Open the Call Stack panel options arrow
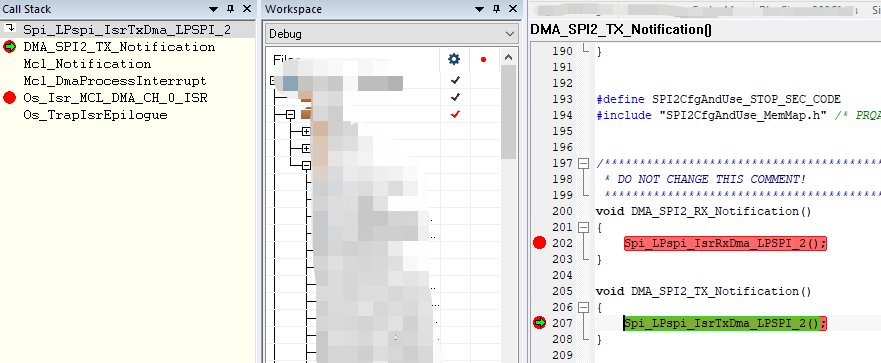The height and width of the screenshot is (363, 881). 214,10
